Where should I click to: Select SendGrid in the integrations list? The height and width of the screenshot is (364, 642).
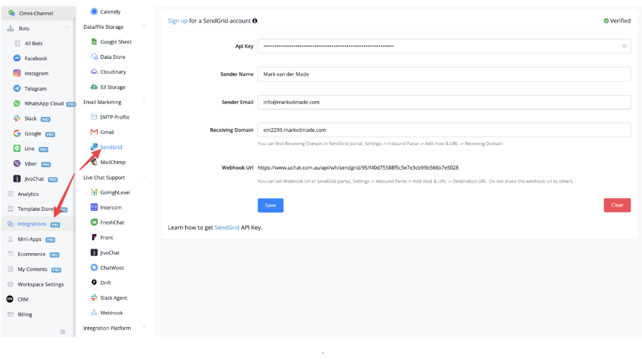coord(111,147)
